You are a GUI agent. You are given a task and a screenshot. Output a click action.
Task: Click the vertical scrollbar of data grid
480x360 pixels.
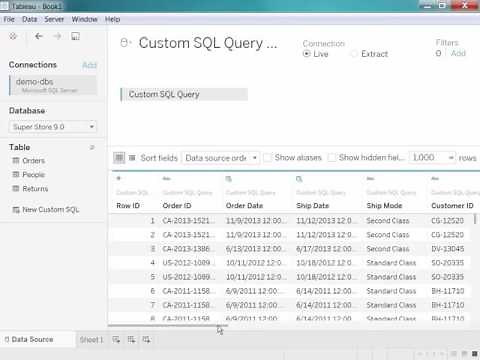pos(475,219)
